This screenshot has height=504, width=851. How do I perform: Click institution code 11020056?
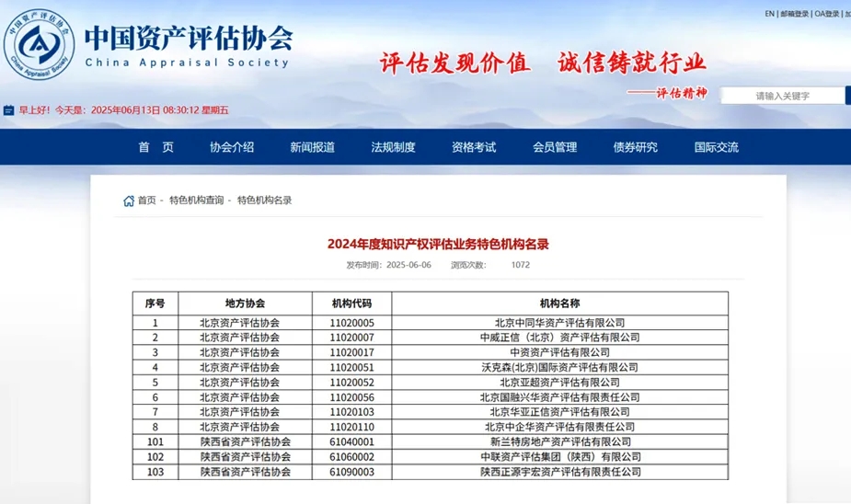point(351,397)
